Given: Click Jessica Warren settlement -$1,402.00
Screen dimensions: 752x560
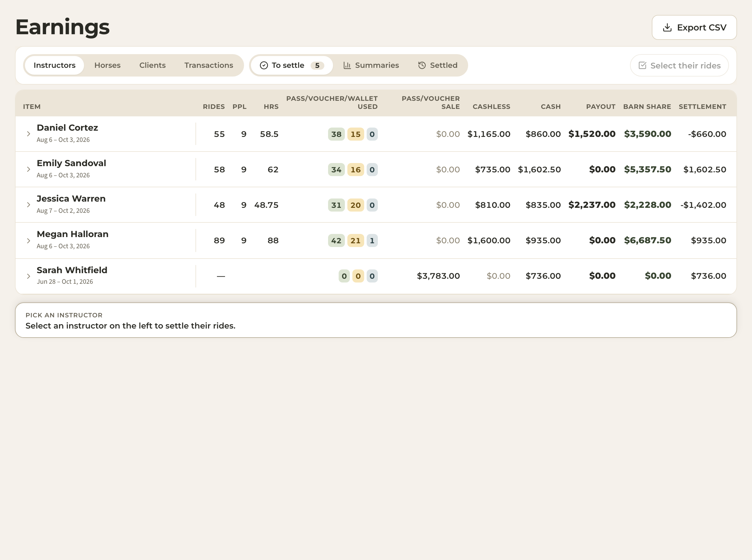Looking at the screenshot, I should pos(703,205).
